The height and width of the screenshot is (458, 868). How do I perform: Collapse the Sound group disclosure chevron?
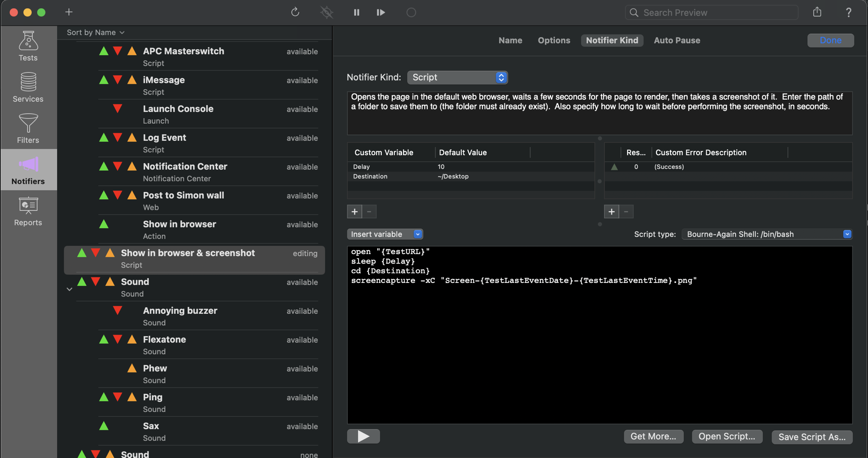pos(70,289)
